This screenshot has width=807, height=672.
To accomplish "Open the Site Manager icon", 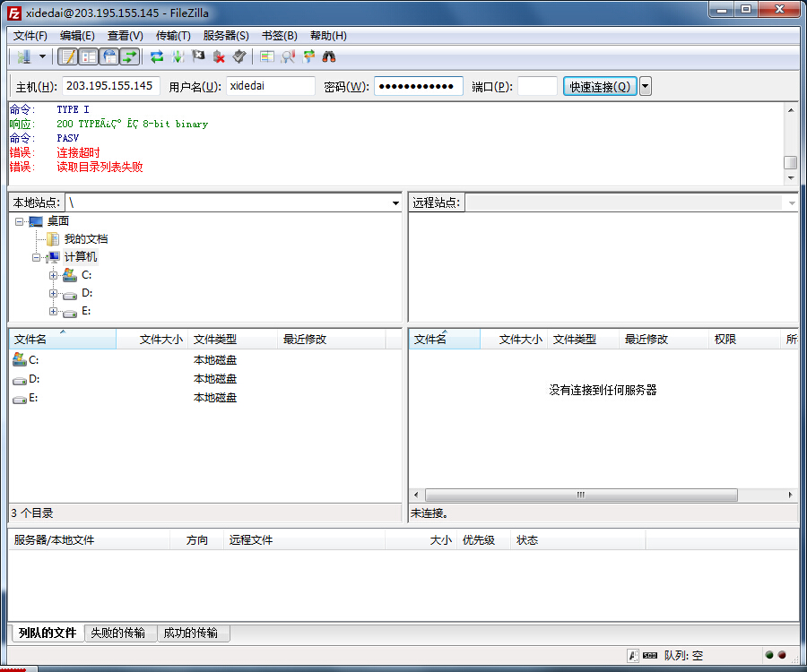I will point(23,56).
